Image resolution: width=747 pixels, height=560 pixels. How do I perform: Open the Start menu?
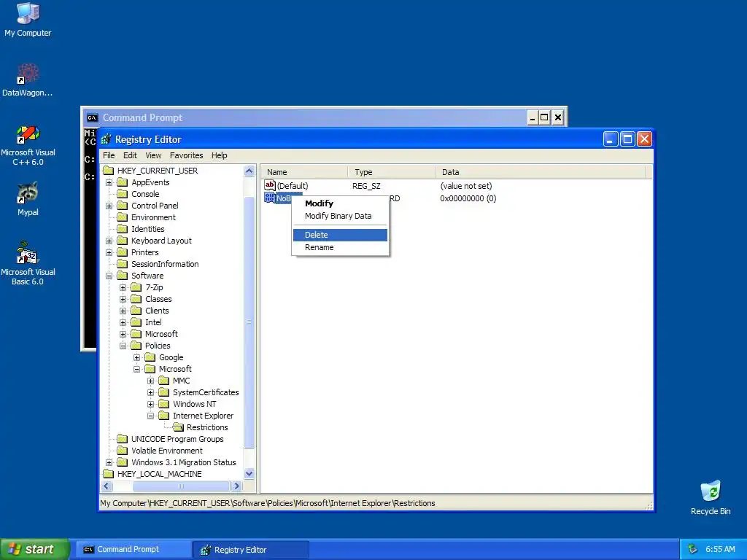point(34,549)
